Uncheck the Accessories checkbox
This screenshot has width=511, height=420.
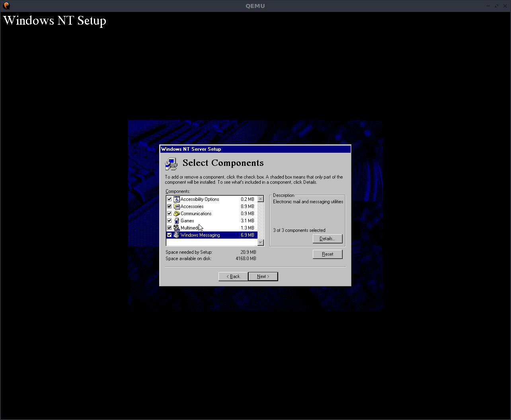[170, 206]
